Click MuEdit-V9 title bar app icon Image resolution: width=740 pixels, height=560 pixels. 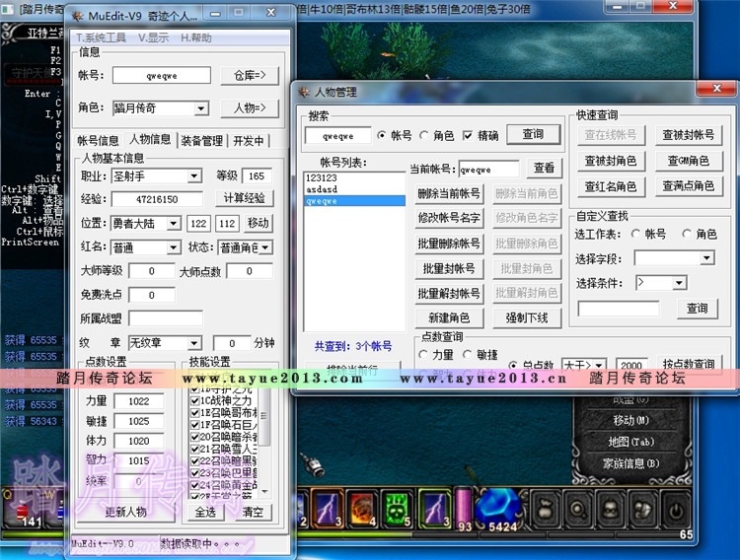click(77, 15)
